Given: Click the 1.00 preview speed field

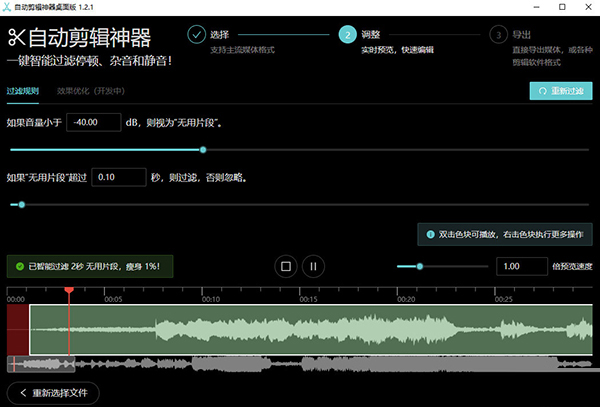Looking at the screenshot, I should 521,267.
